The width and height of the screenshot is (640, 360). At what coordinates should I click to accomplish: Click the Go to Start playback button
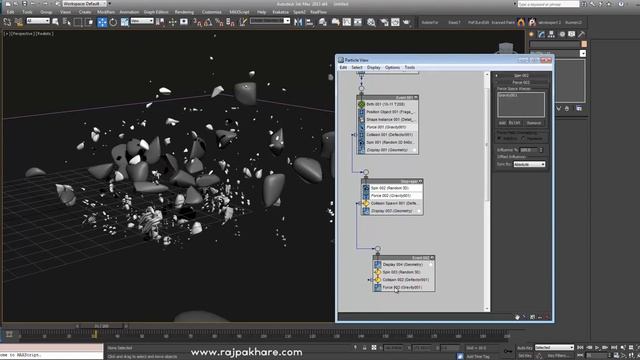[x=580, y=348]
